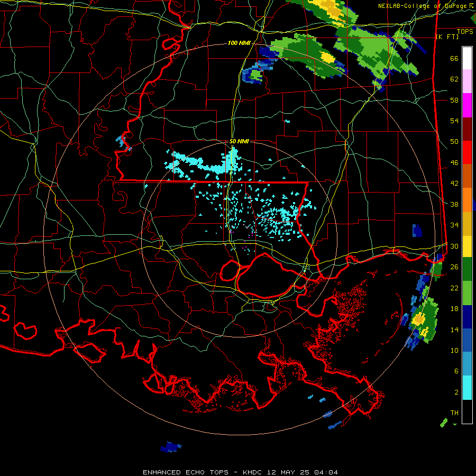
Task: Click the 'NEXLAB-College of DuPage' header text
Action: click(x=423, y=6)
